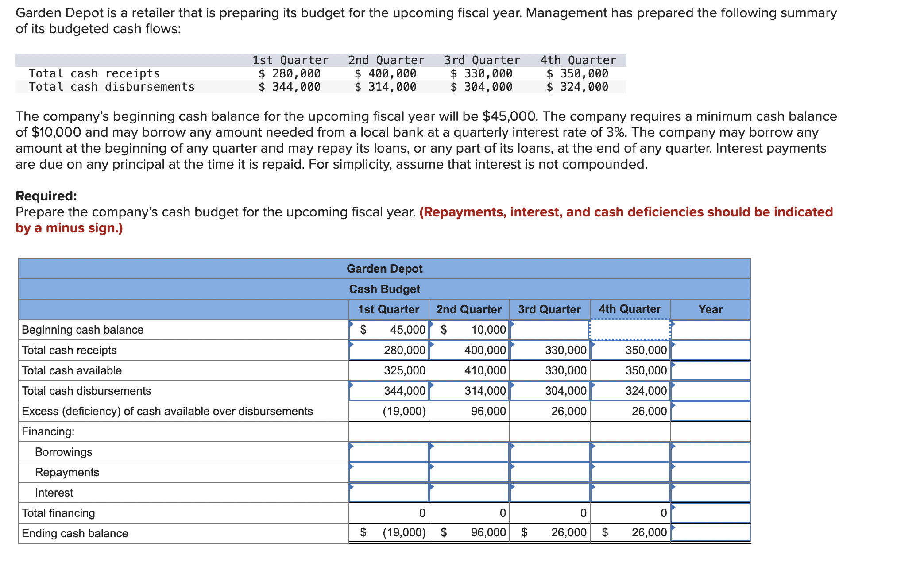The height and width of the screenshot is (574, 924).
Task: Click the 4th Quarter column header in budget
Action: coord(630,309)
